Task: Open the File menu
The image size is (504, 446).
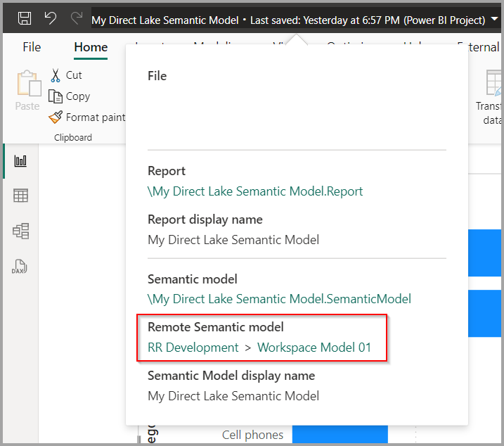Action: pyautogui.click(x=32, y=47)
